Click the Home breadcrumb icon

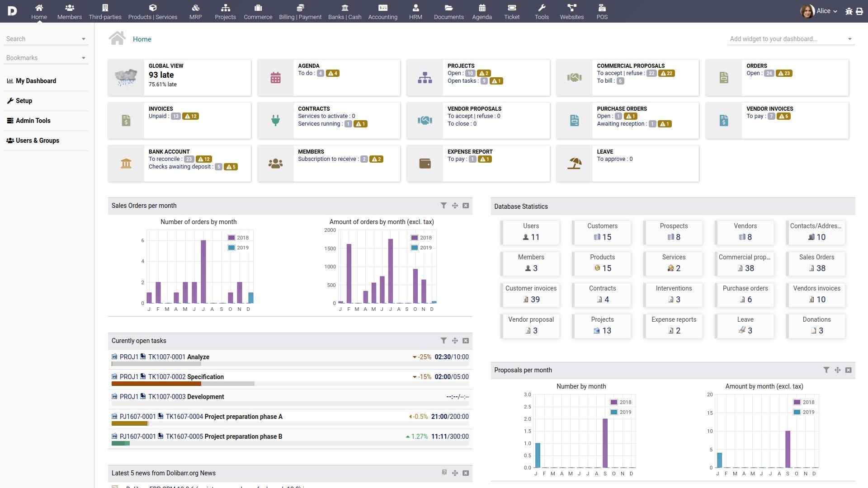pyautogui.click(x=118, y=39)
